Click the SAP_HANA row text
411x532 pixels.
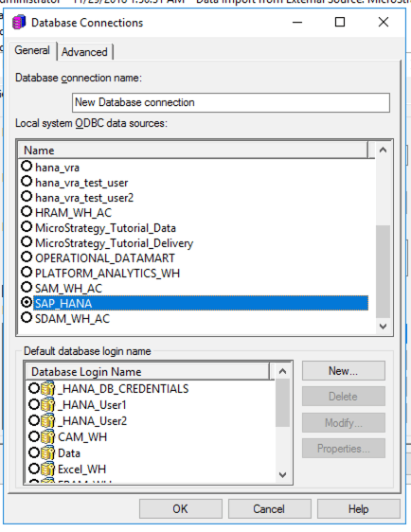click(63, 303)
